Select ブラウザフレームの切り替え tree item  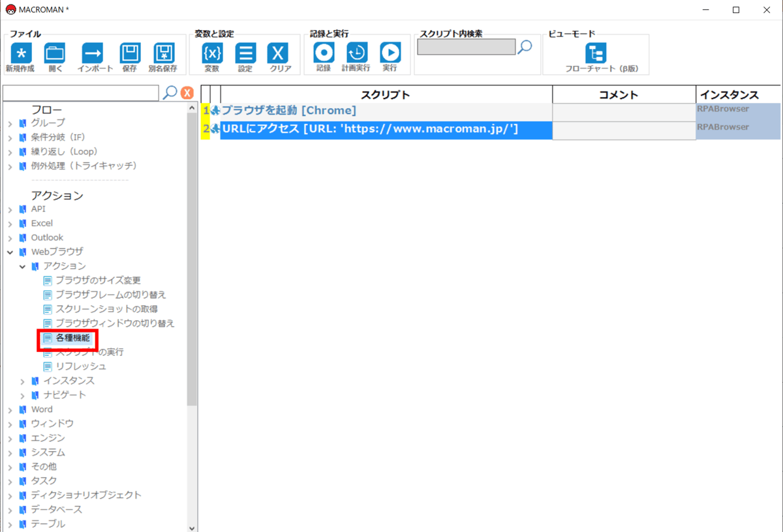point(111,295)
